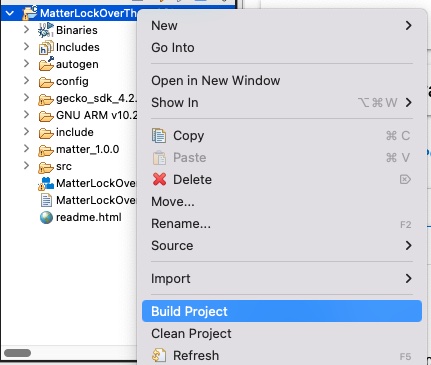Click the Copy clipboard icon
The image size is (431, 365).
click(x=159, y=136)
